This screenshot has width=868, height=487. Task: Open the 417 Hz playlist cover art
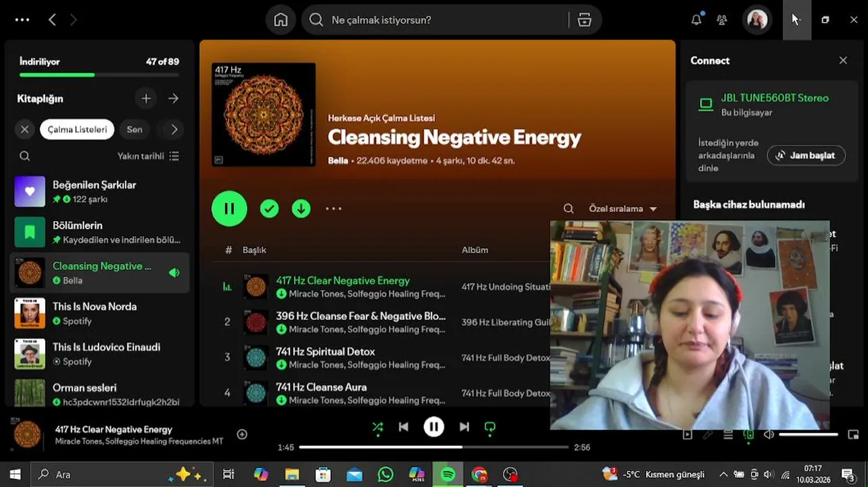pyautogui.click(x=264, y=114)
